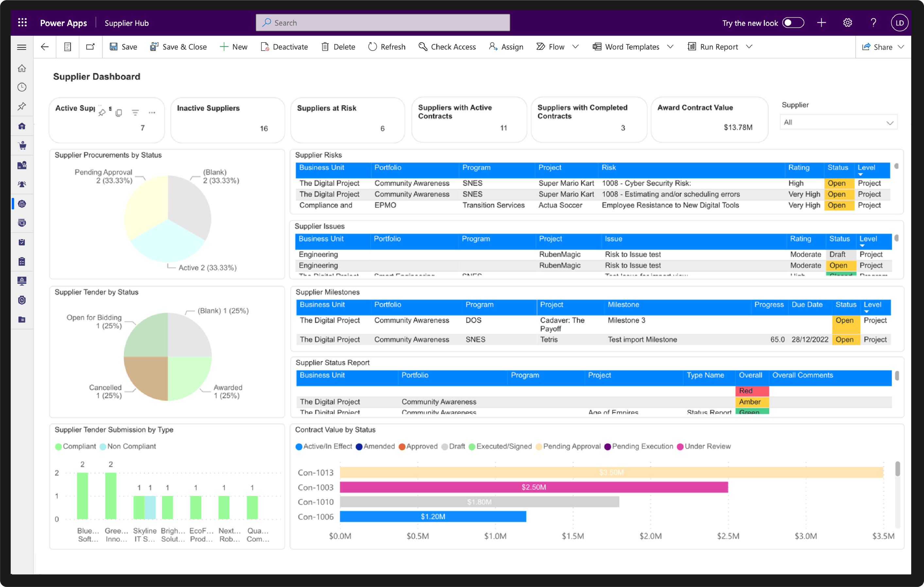Click the Deactivate button

tap(284, 47)
